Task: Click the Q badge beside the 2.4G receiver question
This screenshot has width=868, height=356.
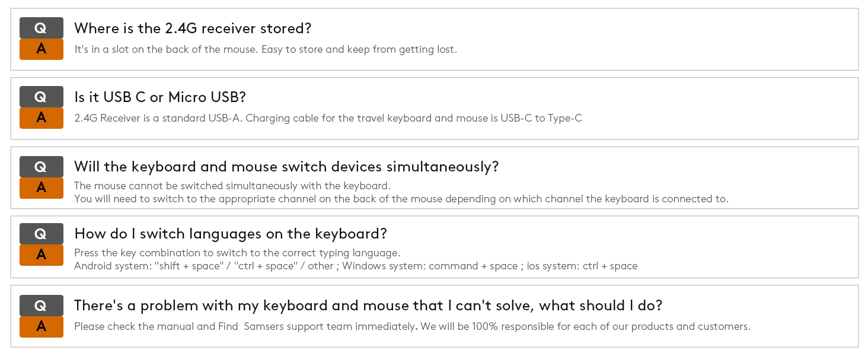Action: pos(41,28)
